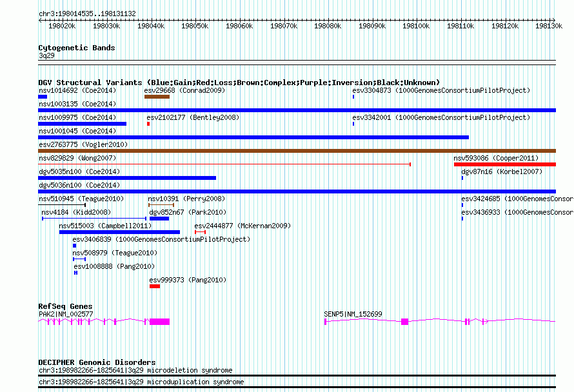Image resolution: width=574 pixels, height=392 pixels.
Task: Click esv1008888 (Pang2010) label
Action: pos(114,266)
